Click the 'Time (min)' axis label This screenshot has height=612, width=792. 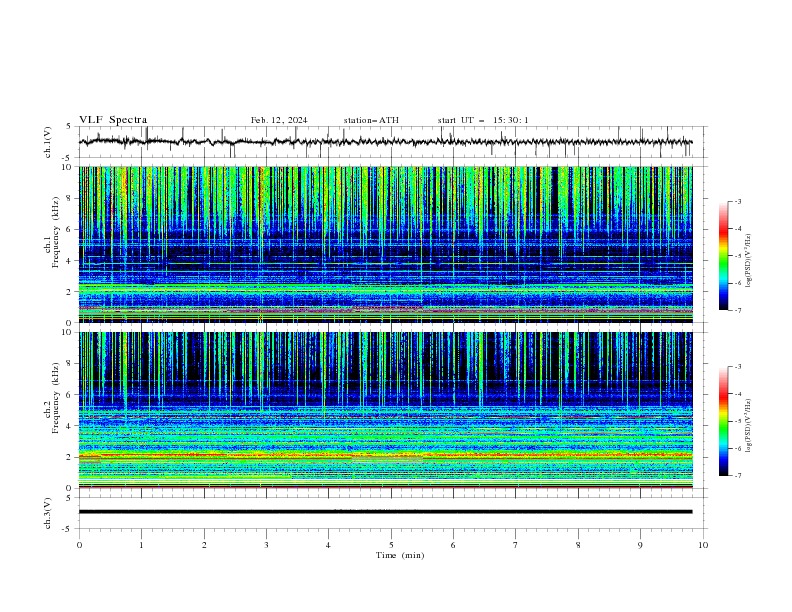(x=400, y=555)
